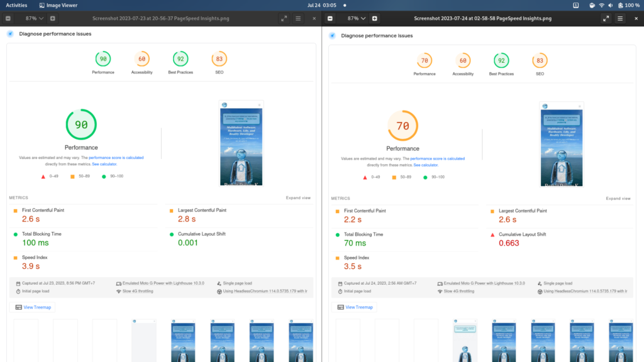Viewport: 644px width, 362px height.
Task: Open the right window's menu popover
Action: click(x=619, y=18)
